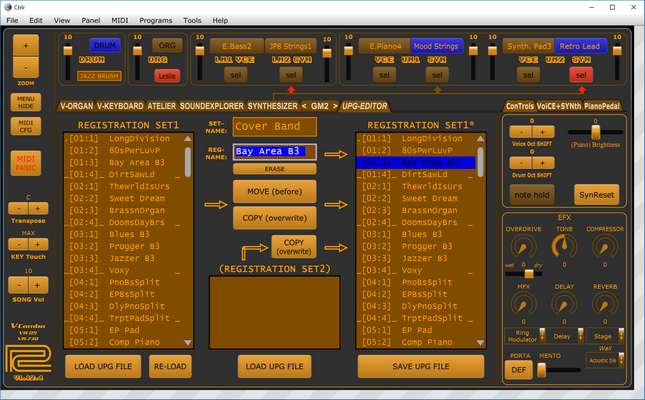Click down arrow of left Registration Set1 list
This screenshot has width=645, height=400.
188,342
